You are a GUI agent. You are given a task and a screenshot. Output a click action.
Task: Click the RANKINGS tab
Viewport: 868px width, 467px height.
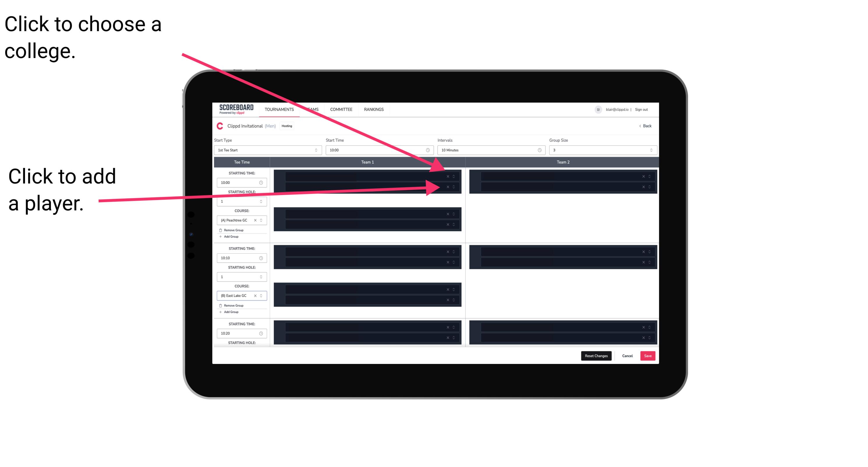[x=374, y=109]
